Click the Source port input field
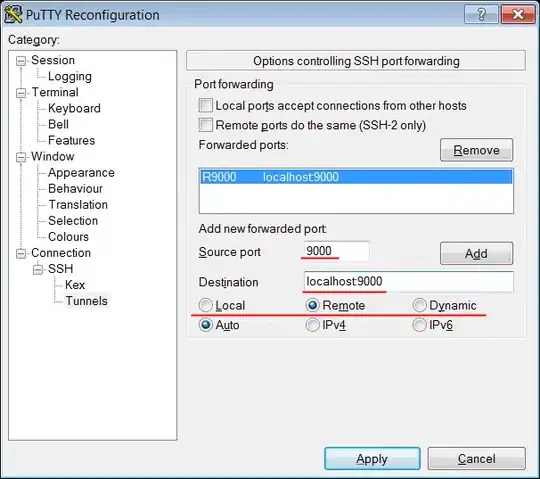 (x=336, y=251)
